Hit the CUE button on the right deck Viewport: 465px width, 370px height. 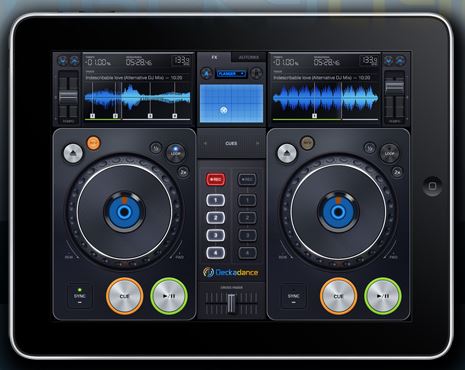(x=339, y=296)
